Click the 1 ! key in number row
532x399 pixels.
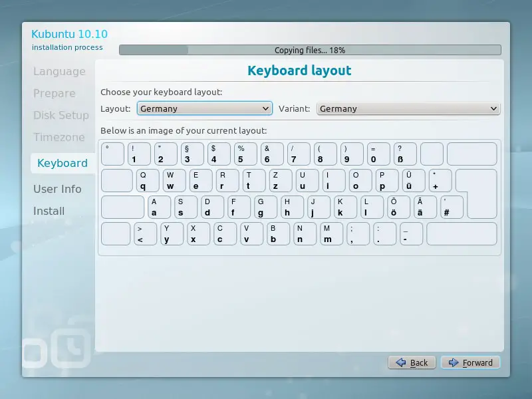[x=139, y=154]
